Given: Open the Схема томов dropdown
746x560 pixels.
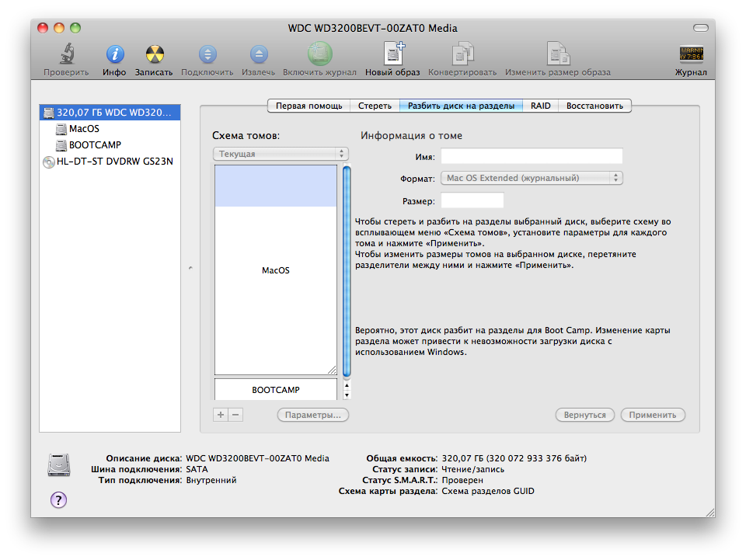Looking at the screenshot, I should [281, 154].
